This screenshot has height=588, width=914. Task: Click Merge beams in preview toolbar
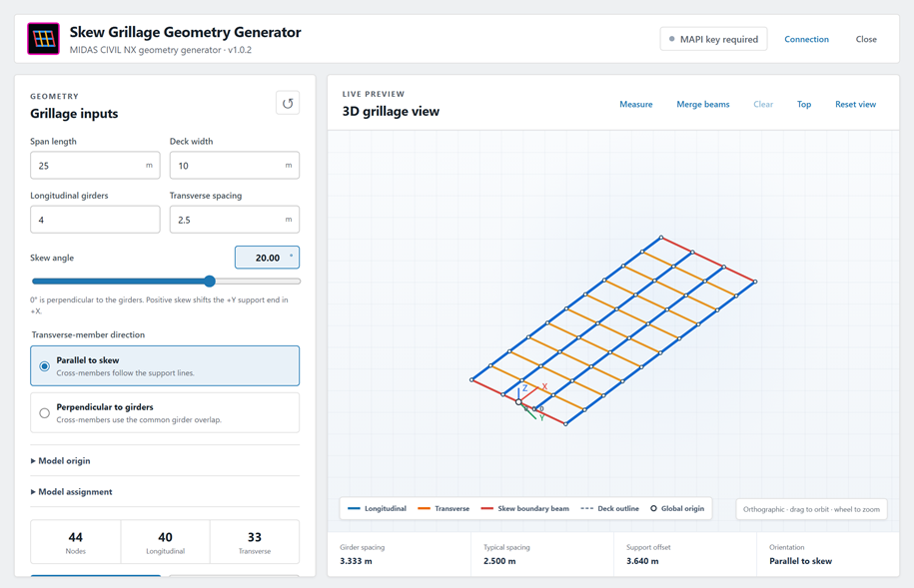[703, 104]
